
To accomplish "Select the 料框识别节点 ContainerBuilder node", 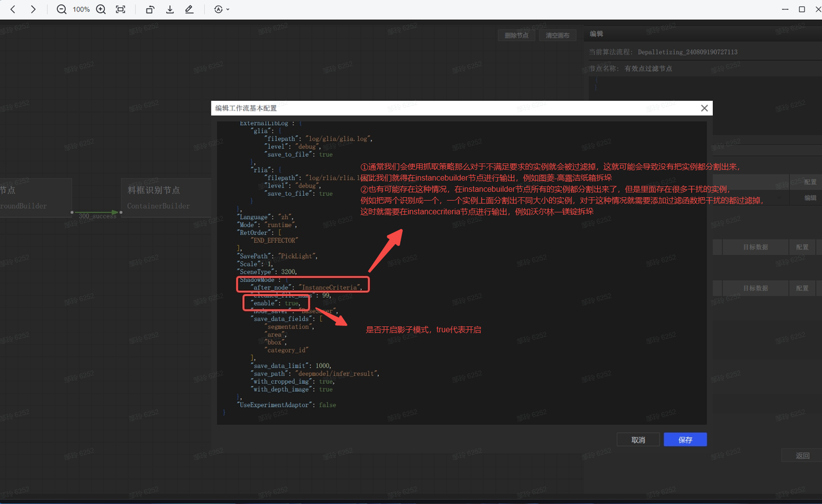I will 166,197.
